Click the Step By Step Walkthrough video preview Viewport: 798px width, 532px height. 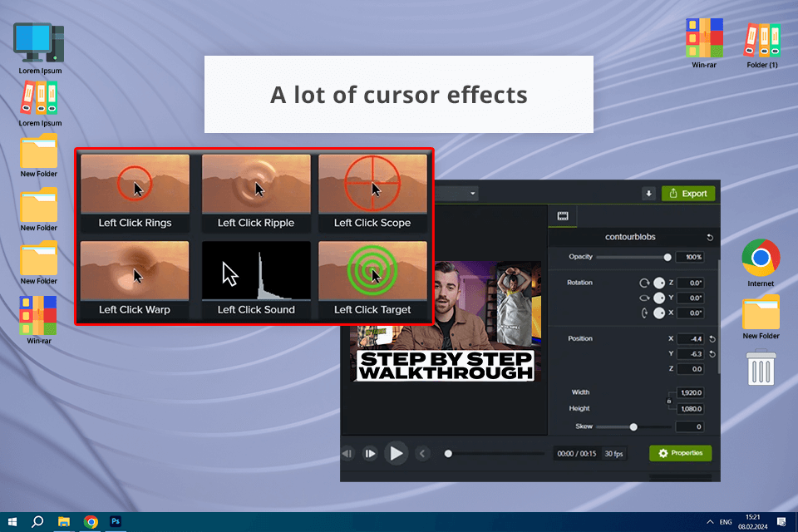pos(446,322)
